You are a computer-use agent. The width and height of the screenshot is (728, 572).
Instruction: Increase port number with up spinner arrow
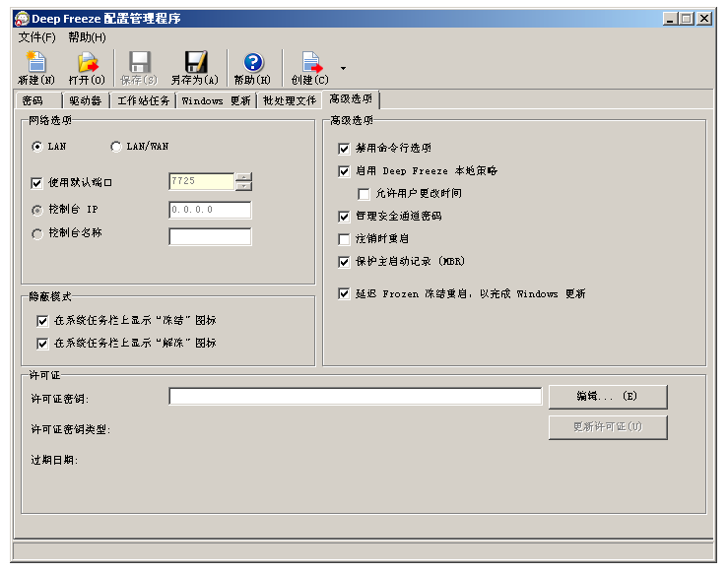[243, 177]
